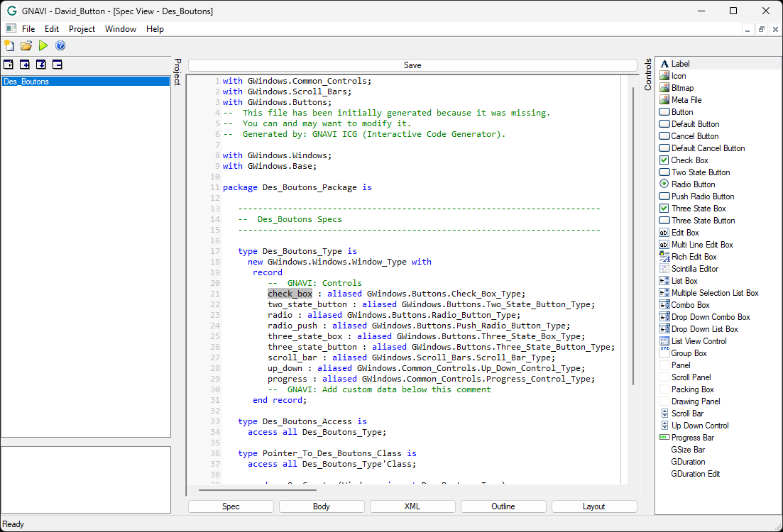Choose the Radio Button control item
Screen dimensions: 783x532
(x=693, y=184)
